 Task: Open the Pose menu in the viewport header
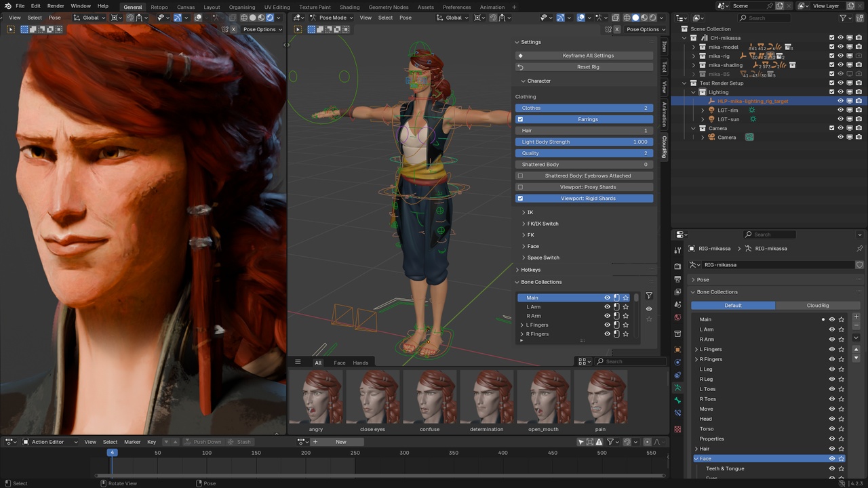[405, 18]
